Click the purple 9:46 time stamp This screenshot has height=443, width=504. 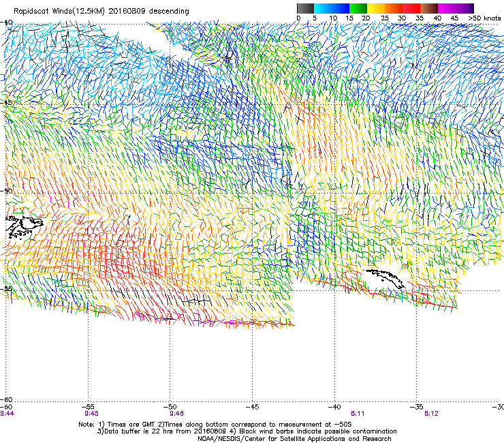click(177, 414)
